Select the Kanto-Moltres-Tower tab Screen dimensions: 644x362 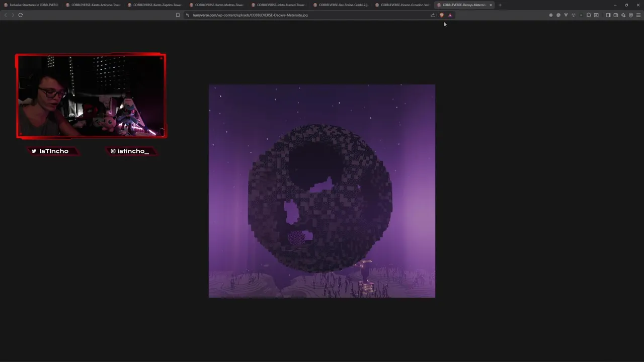click(x=217, y=5)
